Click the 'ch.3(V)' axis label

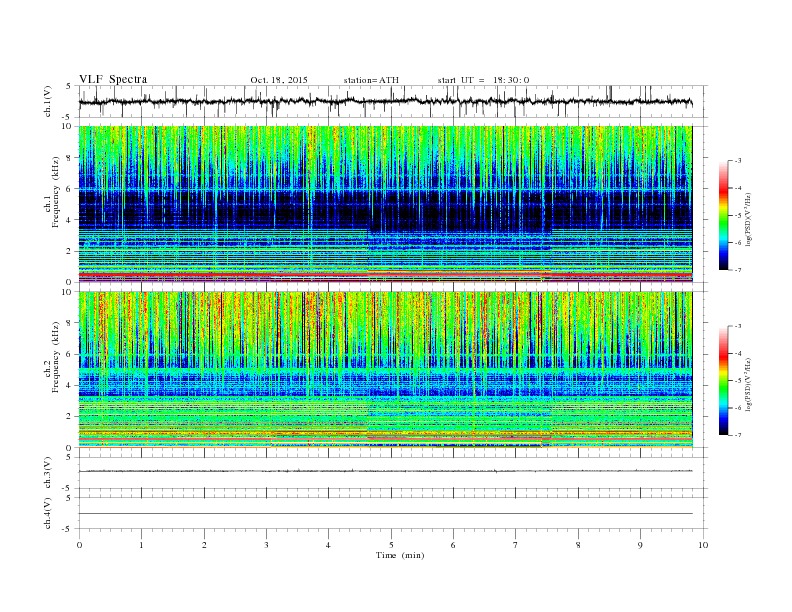click(x=48, y=474)
